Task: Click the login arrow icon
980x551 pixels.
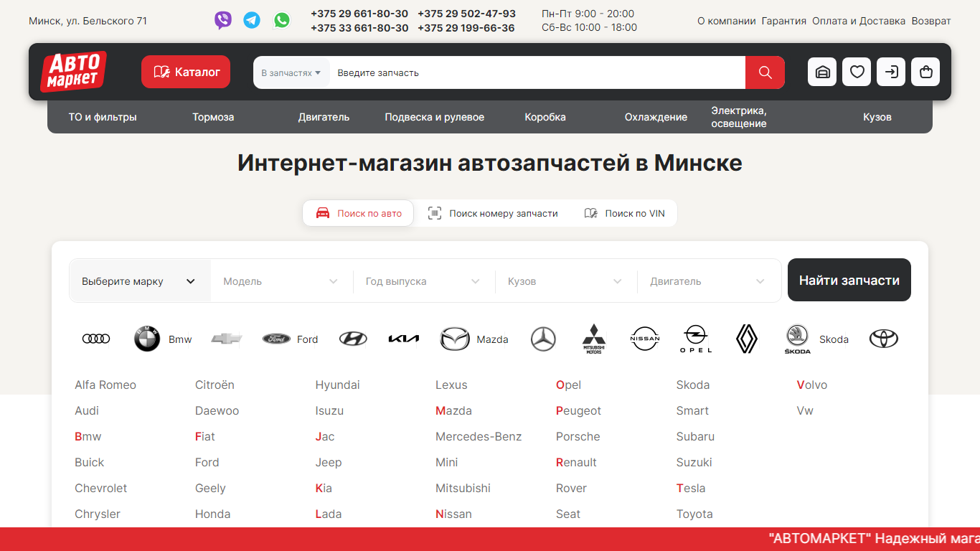Action: pos(891,72)
